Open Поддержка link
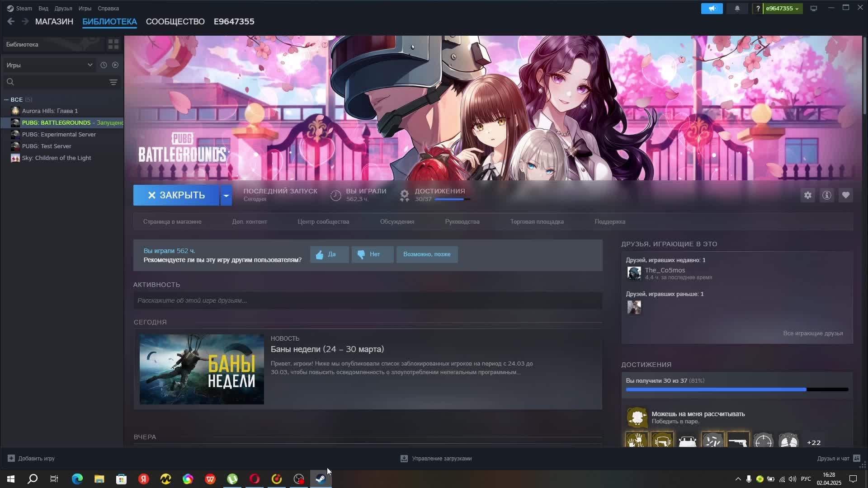Viewport: 868px width, 488px height. (x=610, y=221)
